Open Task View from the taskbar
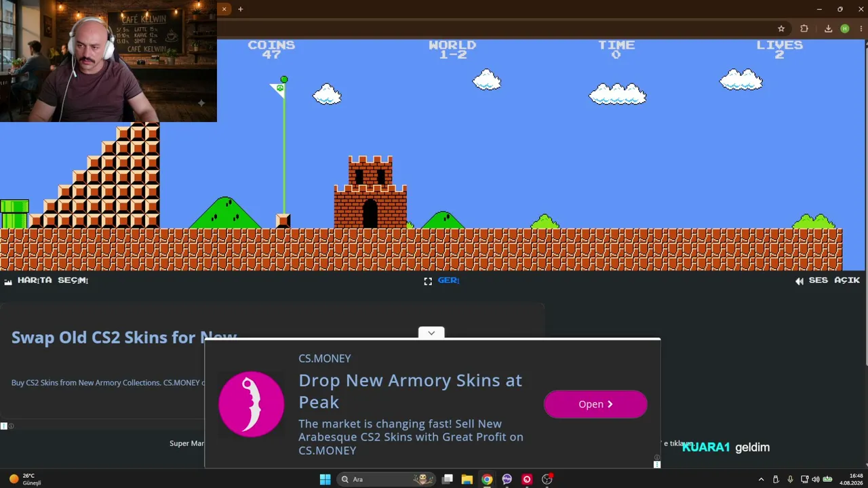Screen dimensions: 868x488 point(448,479)
